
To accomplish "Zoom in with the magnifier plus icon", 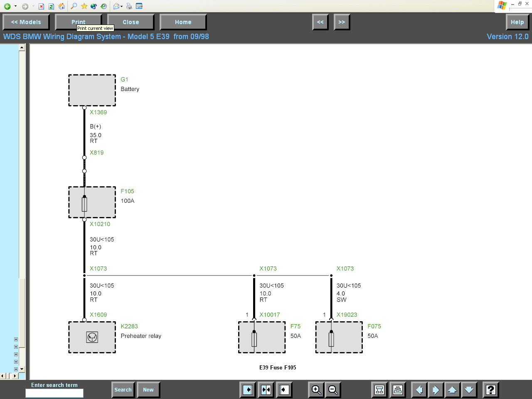I will pyautogui.click(x=316, y=390).
